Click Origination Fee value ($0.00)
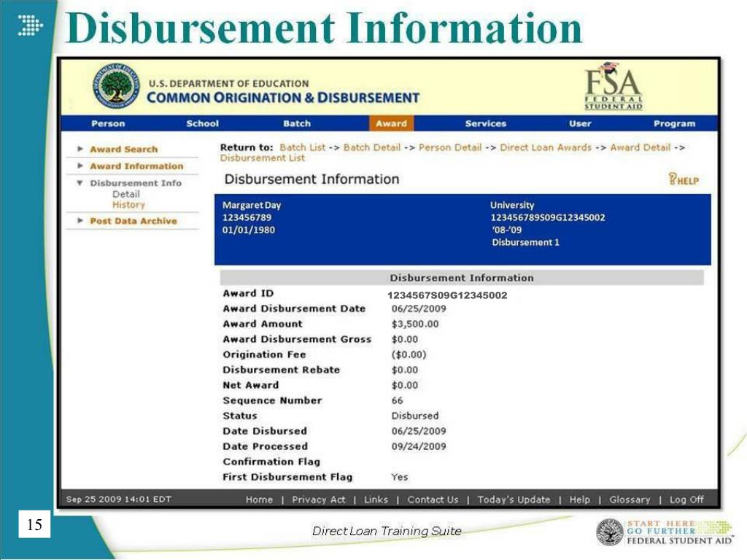Screen dimensions: 747x560 [409, 354]
